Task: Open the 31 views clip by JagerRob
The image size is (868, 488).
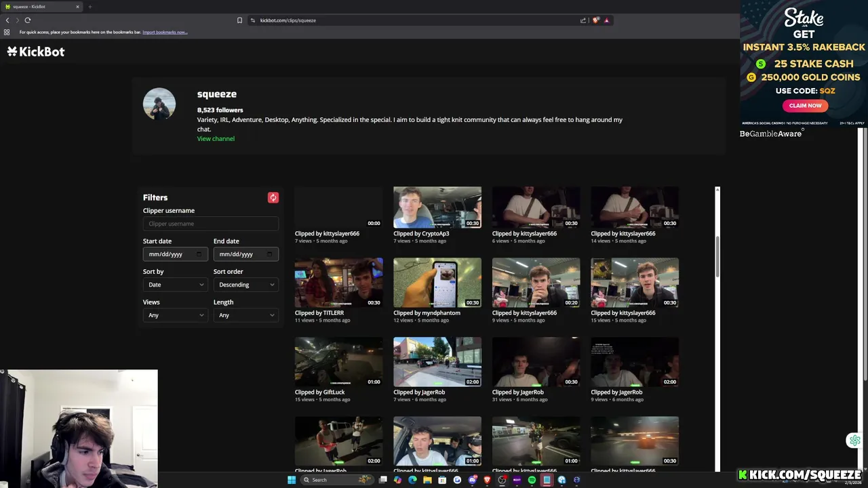Action: tap(536, 361)
